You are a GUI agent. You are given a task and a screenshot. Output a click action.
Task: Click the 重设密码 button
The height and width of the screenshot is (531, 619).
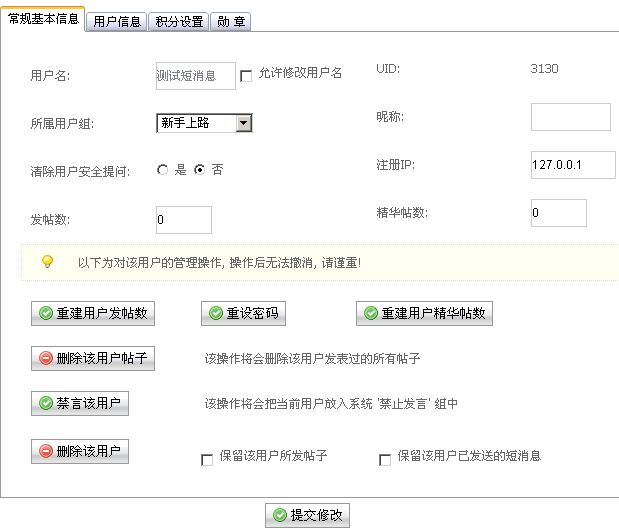click(x=243, y=313)
